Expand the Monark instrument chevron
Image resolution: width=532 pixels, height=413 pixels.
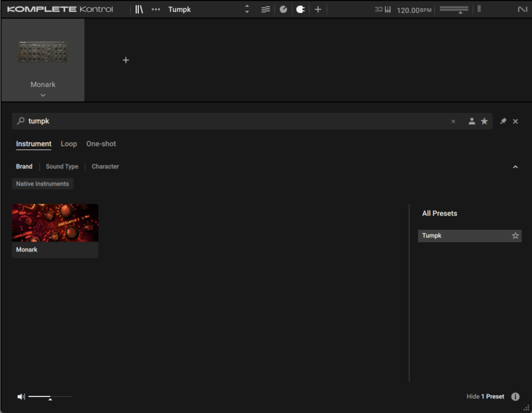43,95
